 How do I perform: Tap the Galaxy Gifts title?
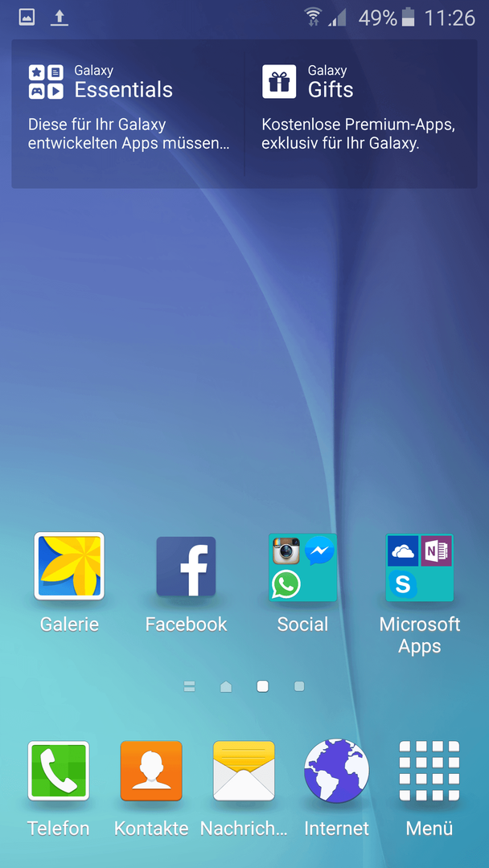coord(331,83)
